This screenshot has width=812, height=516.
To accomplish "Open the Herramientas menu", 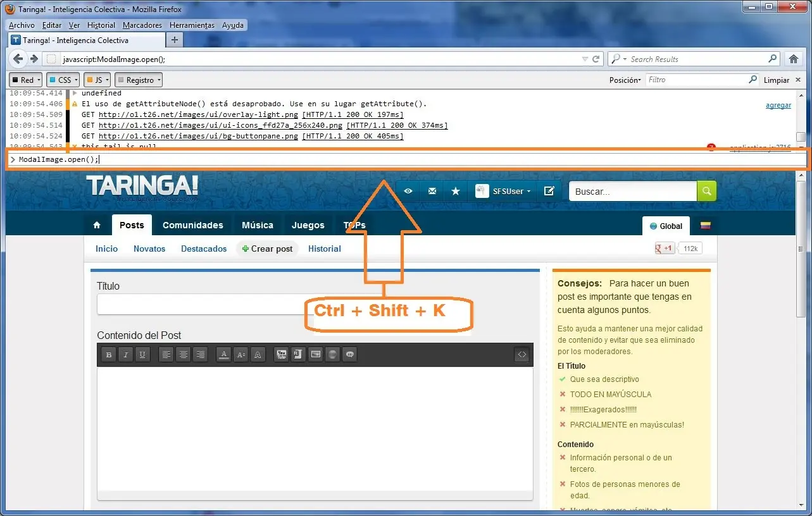I will click(x=192, y=25).
